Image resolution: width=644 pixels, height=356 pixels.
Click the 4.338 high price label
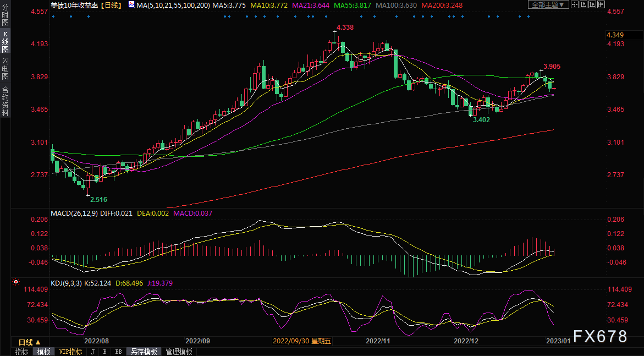[x=345, y=27]
